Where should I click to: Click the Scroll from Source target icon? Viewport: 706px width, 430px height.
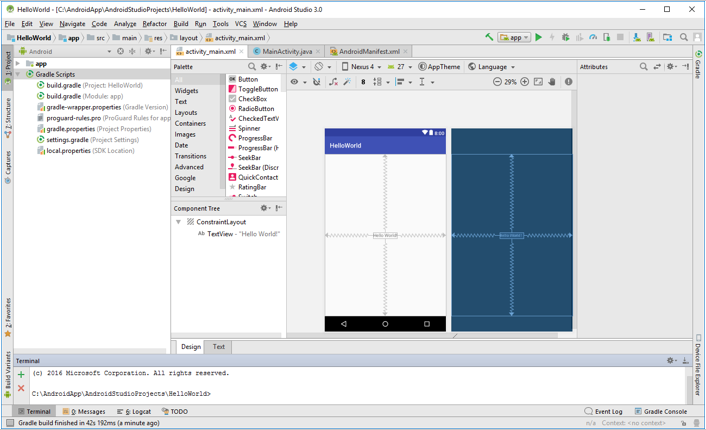click(120, 51)
